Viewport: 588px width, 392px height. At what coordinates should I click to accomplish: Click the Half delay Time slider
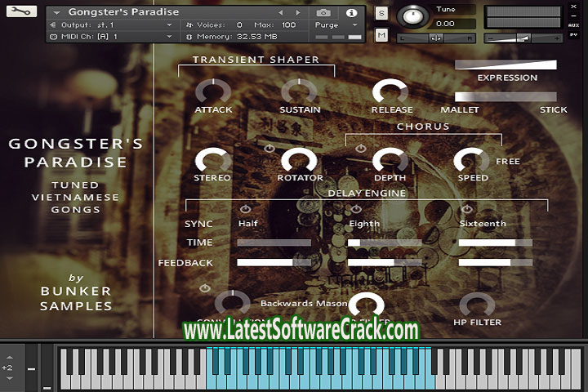click(274, 243)
